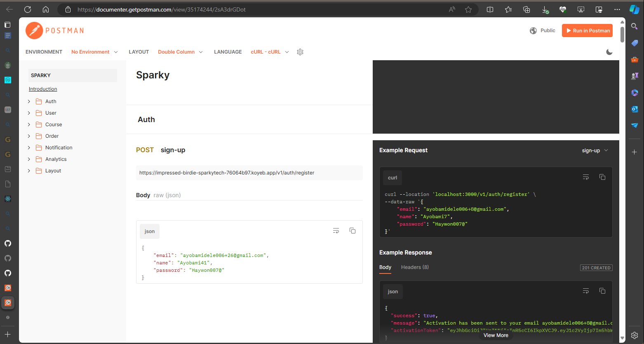Click View More on response
Image resolution: width=644 pixels, height=344 pixels.
pos(496,335)
